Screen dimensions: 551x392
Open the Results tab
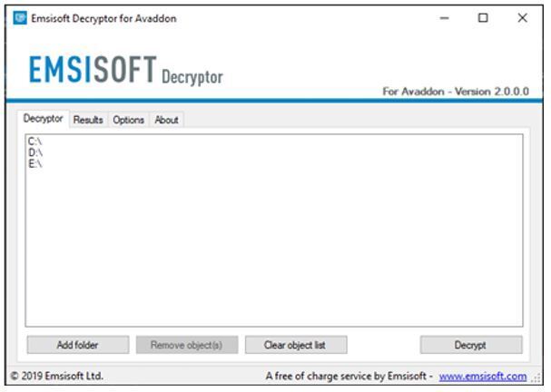(88, 120)
